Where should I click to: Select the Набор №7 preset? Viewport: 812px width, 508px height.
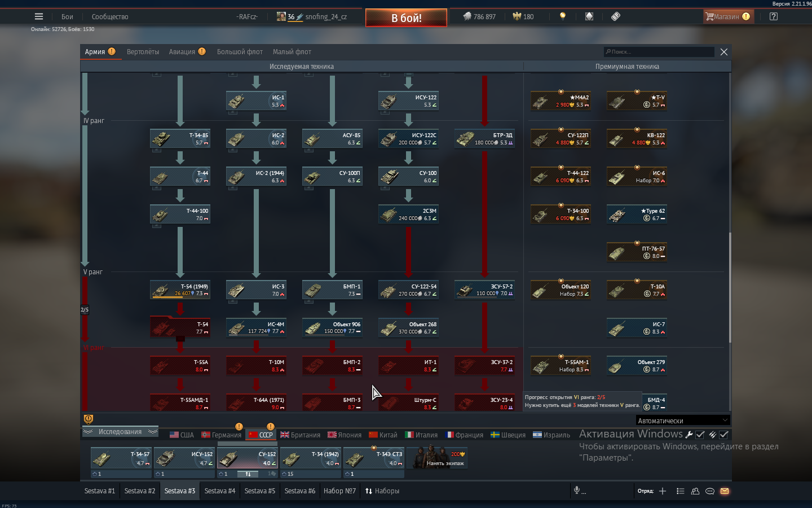coord(339,491)
